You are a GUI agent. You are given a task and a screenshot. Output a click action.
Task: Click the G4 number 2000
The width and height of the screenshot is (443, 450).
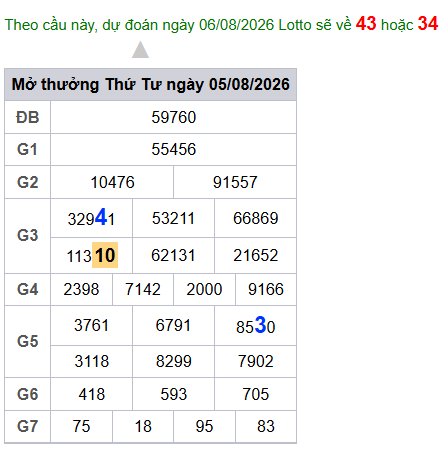(x=204, y=289)
